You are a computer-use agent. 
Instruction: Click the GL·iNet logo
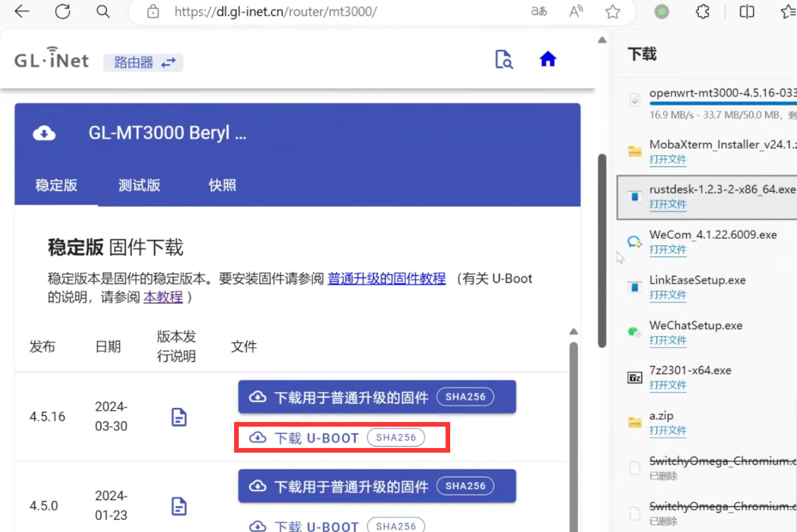51,59
